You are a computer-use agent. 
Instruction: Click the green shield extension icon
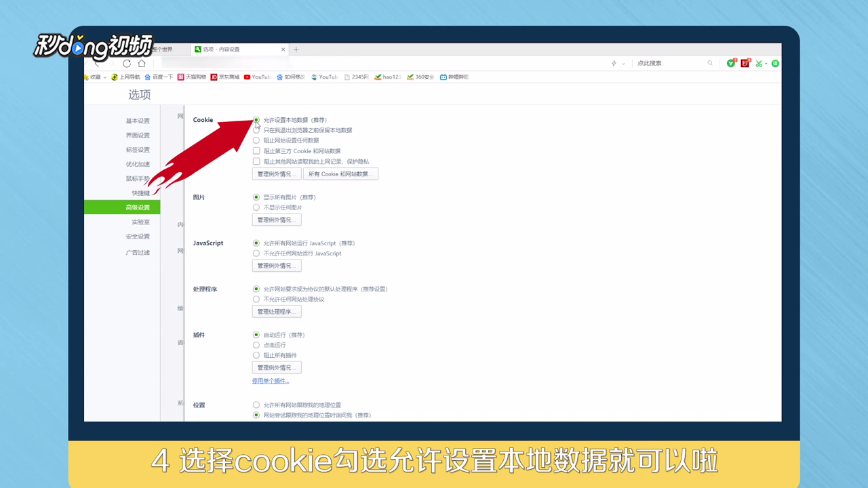[x=731, y=63]
